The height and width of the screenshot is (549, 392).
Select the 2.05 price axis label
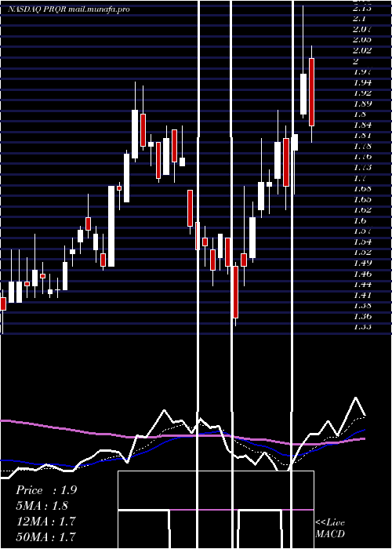pyautogui.click(x=362, y=39)
